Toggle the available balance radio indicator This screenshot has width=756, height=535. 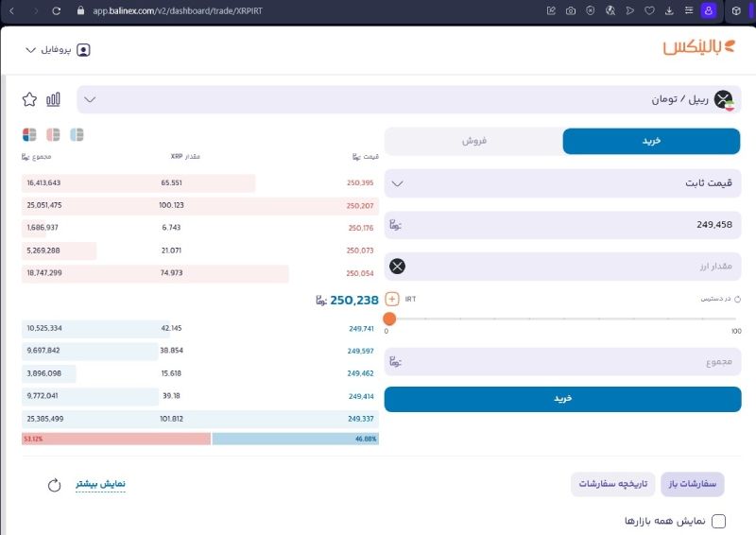point(737,299)
